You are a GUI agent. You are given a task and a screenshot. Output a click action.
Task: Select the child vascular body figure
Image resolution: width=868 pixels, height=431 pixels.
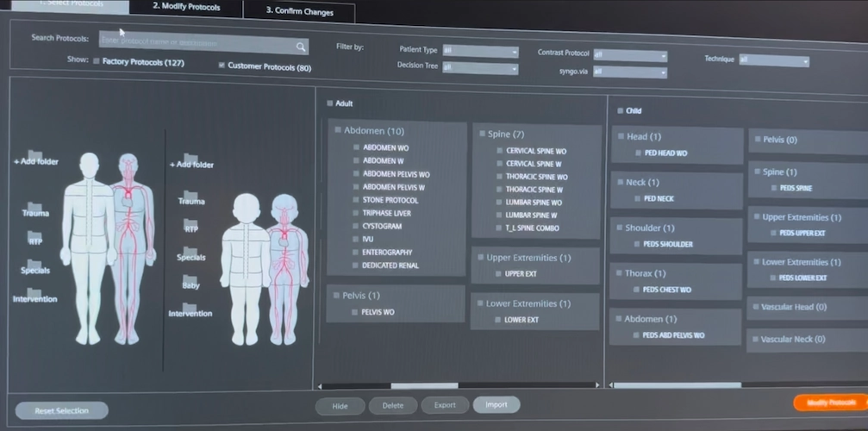click(286, 270)
